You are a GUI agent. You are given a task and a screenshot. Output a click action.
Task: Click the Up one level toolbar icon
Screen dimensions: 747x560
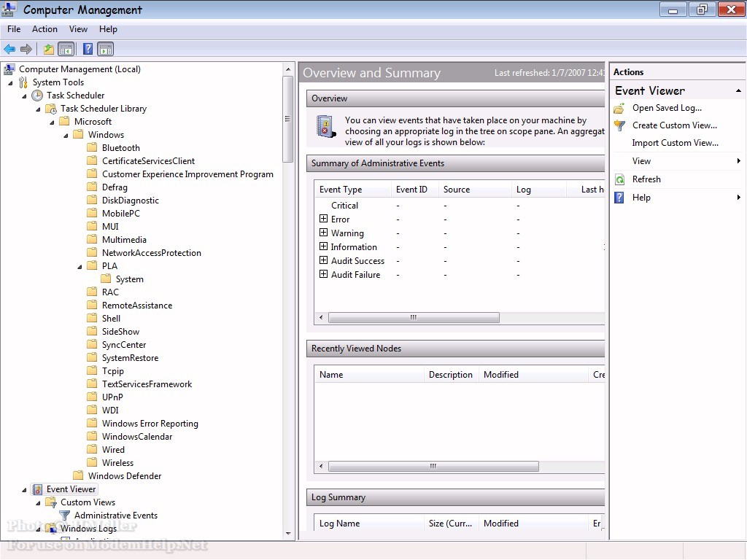click(49, 49)
